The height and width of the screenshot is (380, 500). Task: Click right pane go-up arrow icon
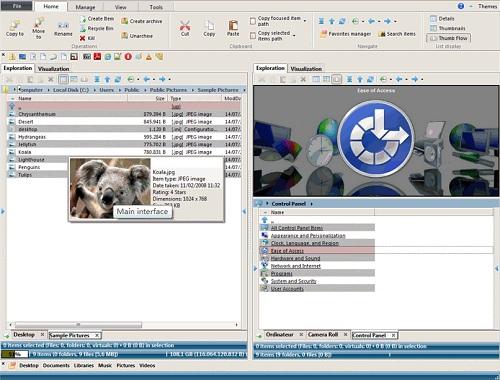click(360, 79)
